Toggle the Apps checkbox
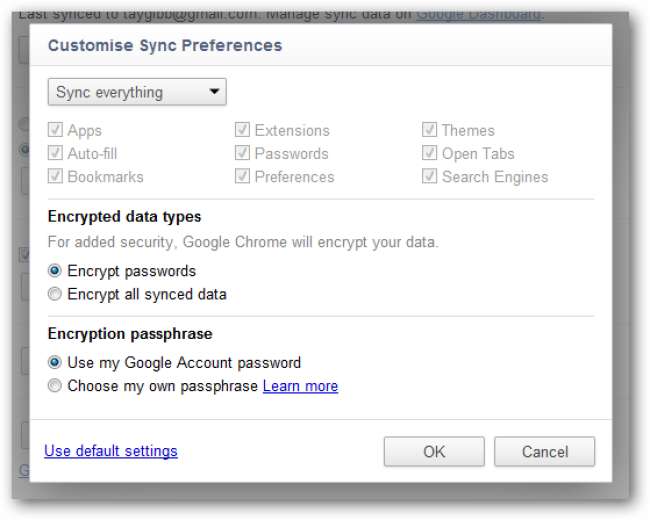The image size is (650, 520). click(56, 130)
